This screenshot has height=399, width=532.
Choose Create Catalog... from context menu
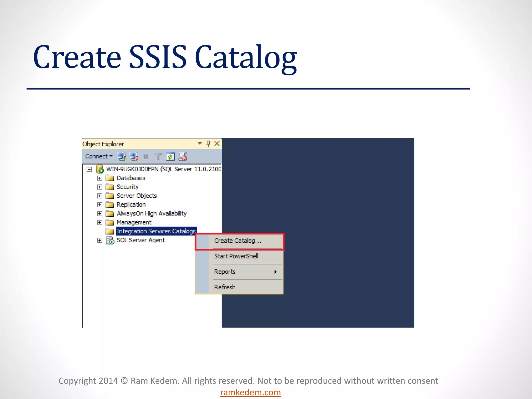[237, 241]
